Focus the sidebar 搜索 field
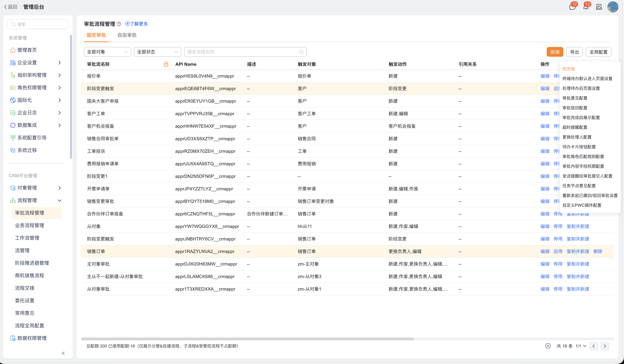624x364 pixels. pos(38,24)
